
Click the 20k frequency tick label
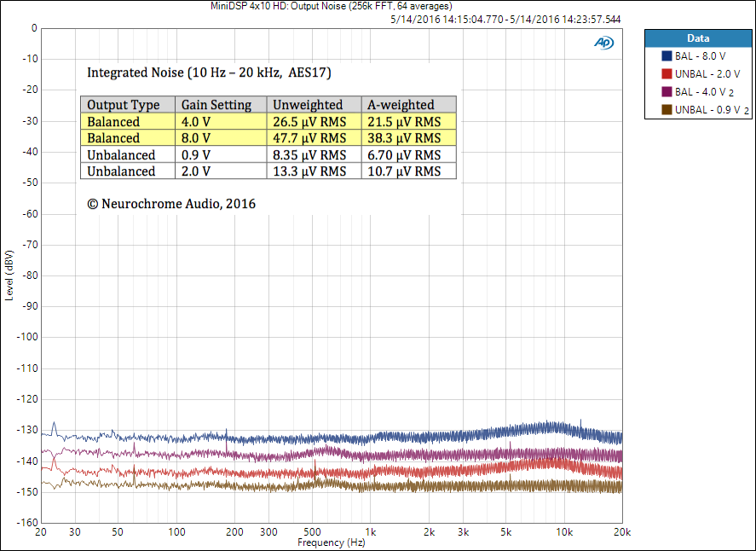point(622,531)
